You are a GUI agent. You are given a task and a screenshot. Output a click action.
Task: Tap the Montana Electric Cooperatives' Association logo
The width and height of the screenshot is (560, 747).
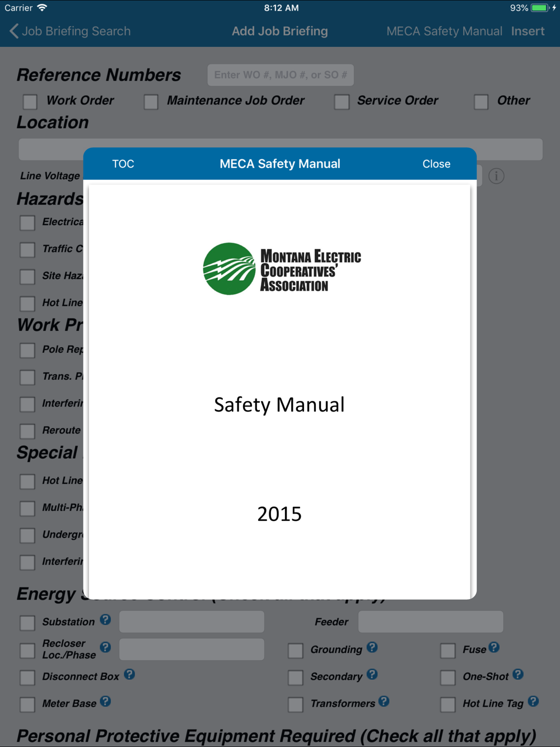(282, 269)
